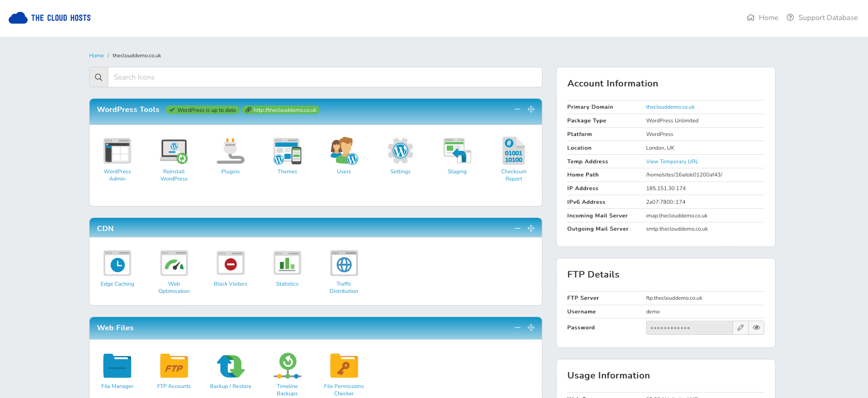Click The Cloud Hosts logo
Viewport: 868px width, 398px height.
click(x=50, y=18)
